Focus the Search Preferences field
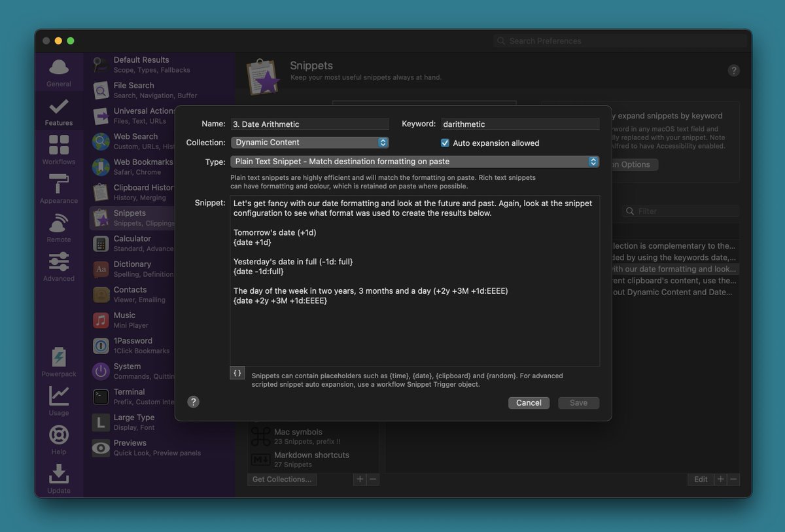The height and width of the screenshot is (532, 785). pos(620,41)
